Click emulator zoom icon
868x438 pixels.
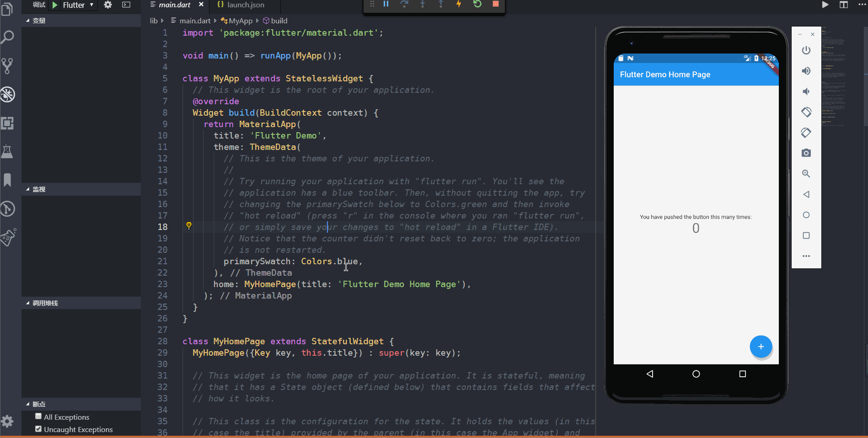[x=806, y=174]
